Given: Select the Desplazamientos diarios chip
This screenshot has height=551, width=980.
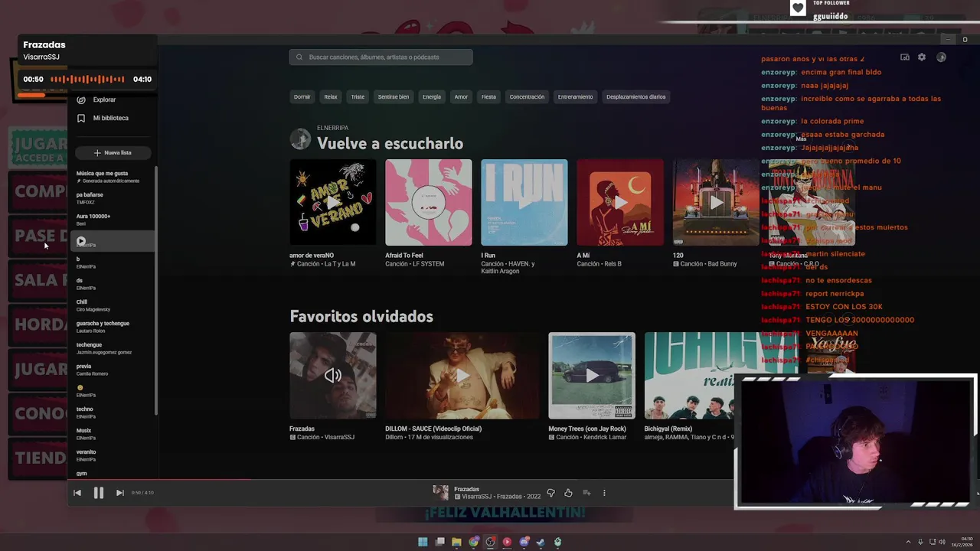Looking at the screenshot, I should 635,97.
